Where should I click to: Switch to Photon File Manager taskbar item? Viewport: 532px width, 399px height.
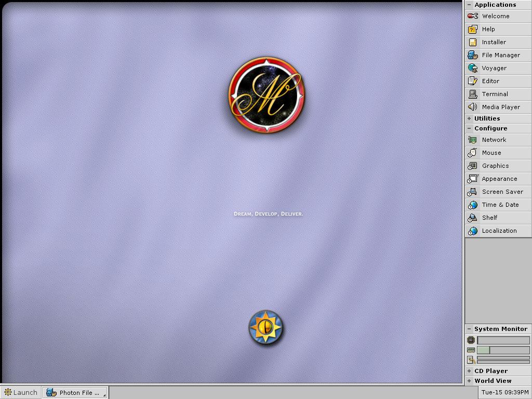point(75,392)
